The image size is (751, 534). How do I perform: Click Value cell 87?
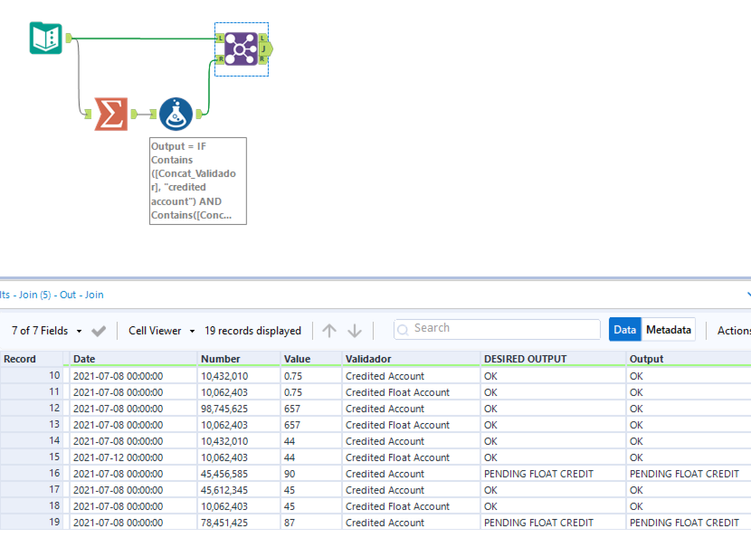point(311,523)
